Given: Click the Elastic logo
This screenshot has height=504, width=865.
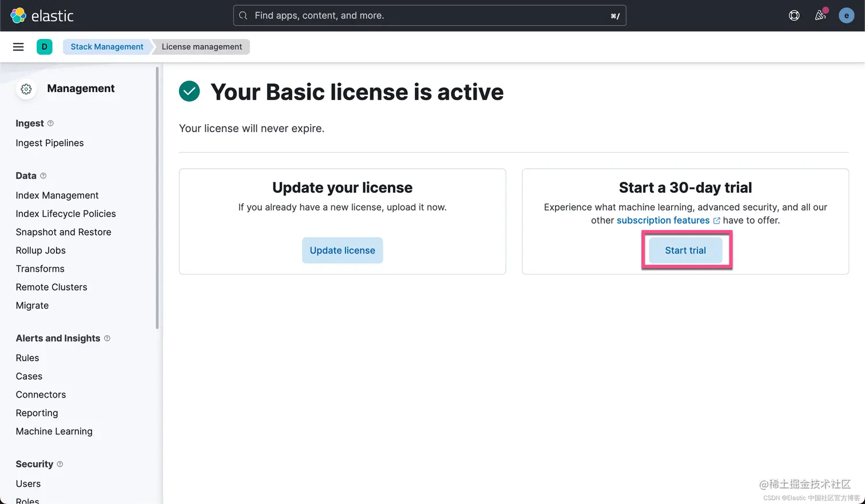Looking at the screenshot, I should pyautogui.click(x=42, y=15).
